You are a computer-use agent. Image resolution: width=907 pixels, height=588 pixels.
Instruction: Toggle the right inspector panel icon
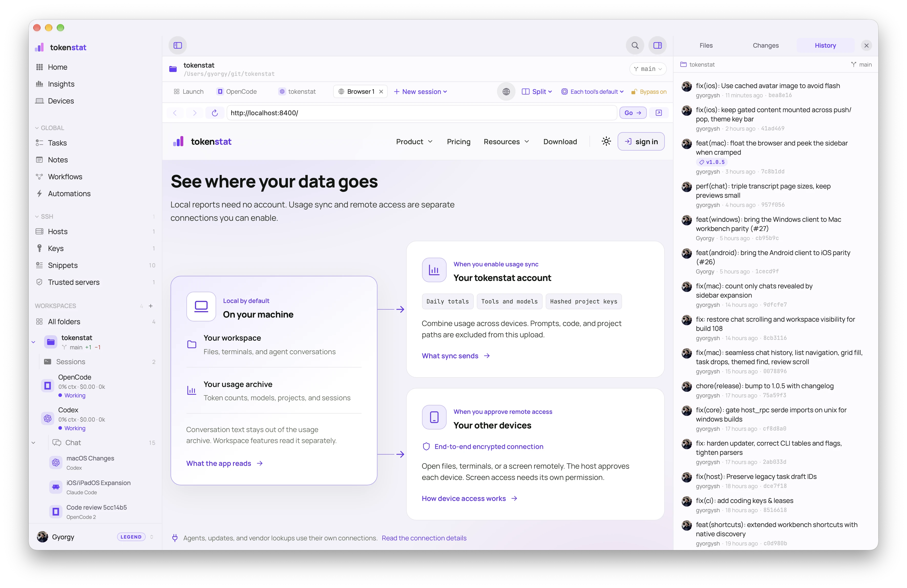point(658,45)
